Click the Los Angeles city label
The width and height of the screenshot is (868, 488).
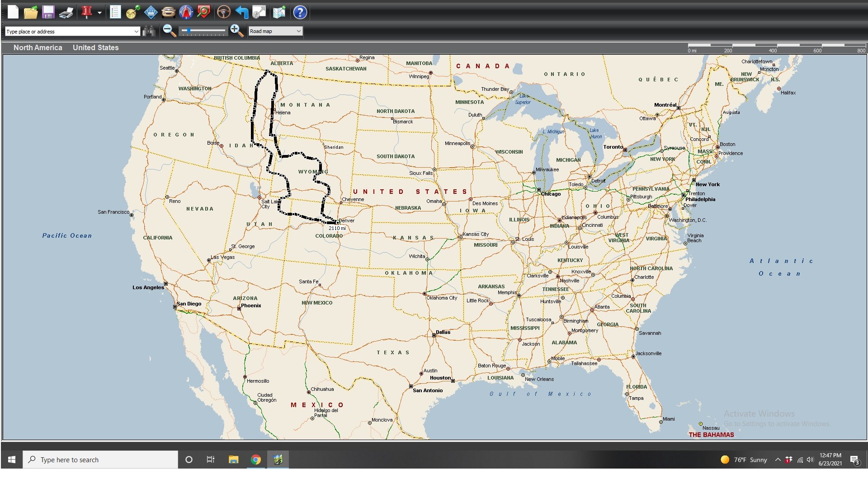148,287
